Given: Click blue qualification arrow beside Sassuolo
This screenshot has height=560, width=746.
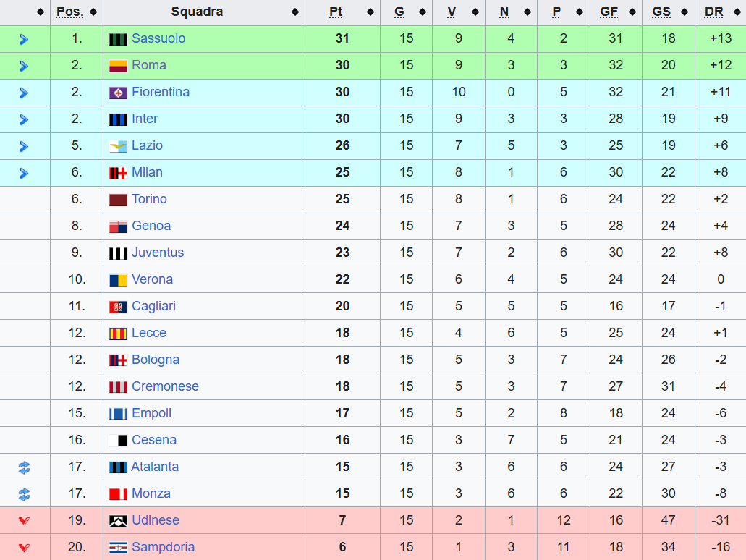Looking at the screenshot, I should tap(24, 39).
